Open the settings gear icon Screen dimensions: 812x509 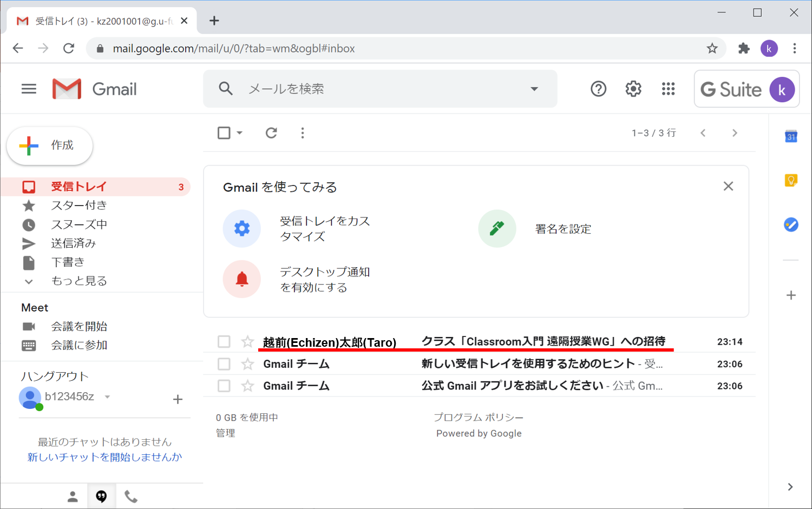(633, 89)
